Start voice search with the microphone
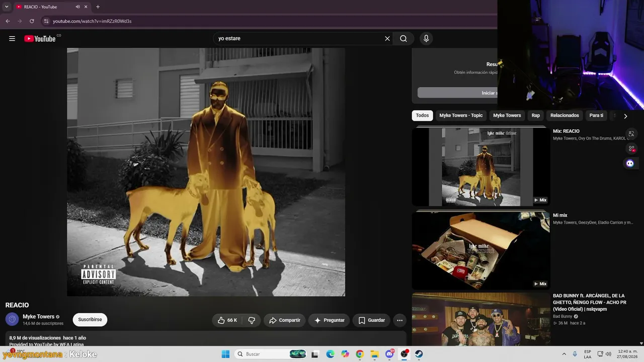644x362 pixels. (426, 39)
